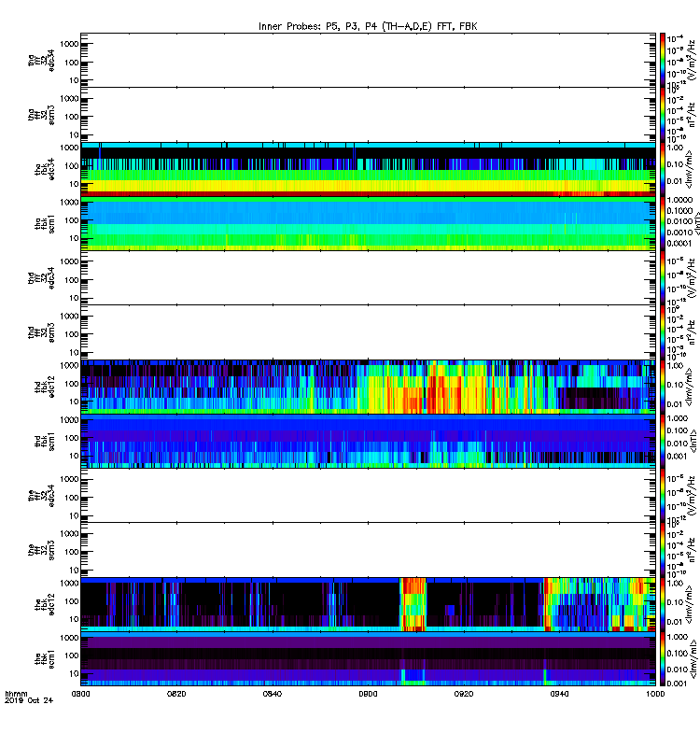700x747 pixels.
Task: Click the 'thd fbk edc12' panel label
Action: tap(44, 387)
